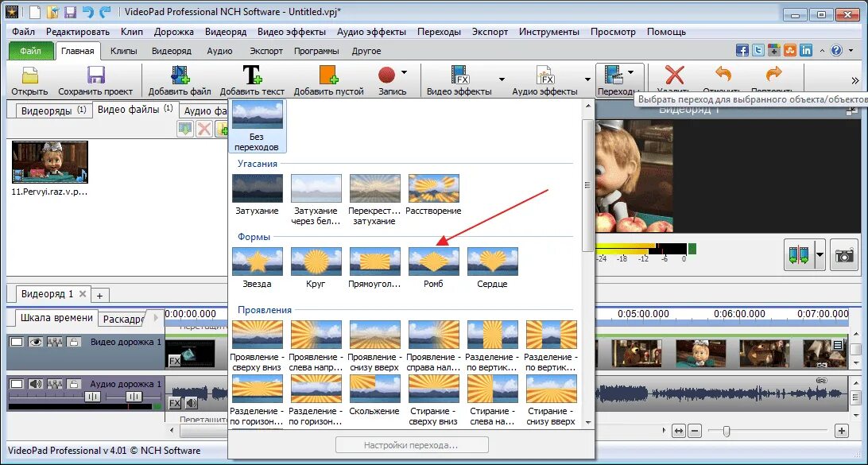Open the Аудио эффекты dropdown arrow
The image size is (868, 465).
click(587, 79)
